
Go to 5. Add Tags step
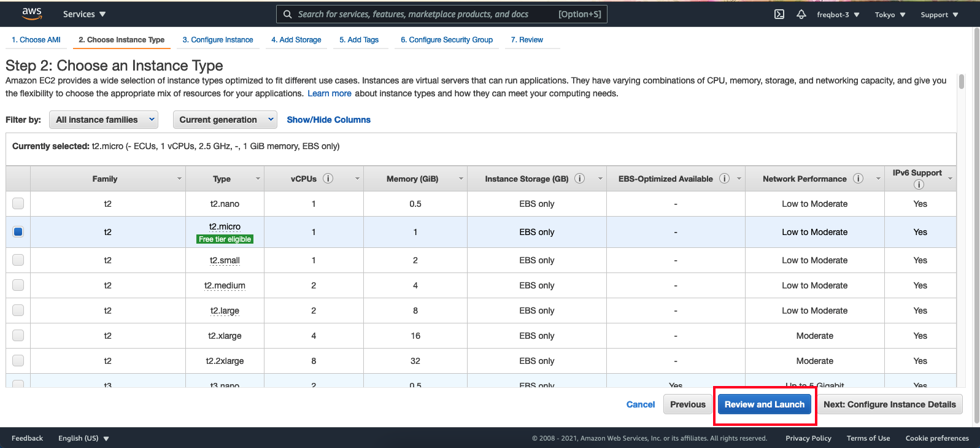pos(359,40)
